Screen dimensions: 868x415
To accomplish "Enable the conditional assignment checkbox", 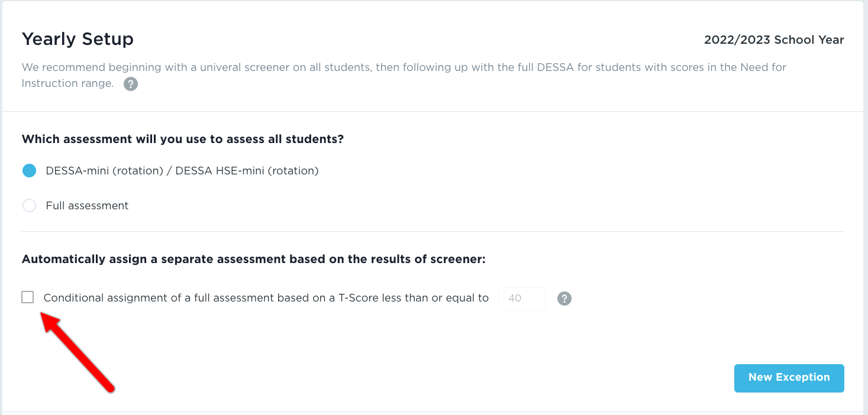I will click(x=28, y=297).
